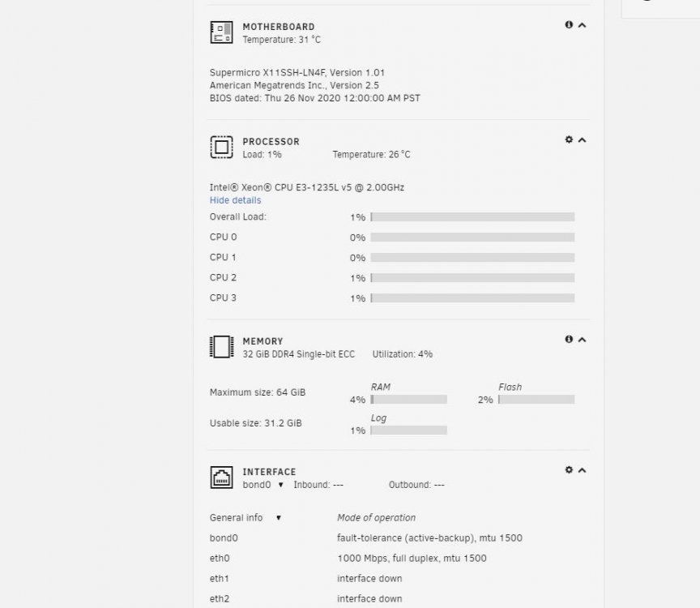Click the Interface ethernet port icon
The width and height of the screenshot is (700, 608).
click(221, 477)
